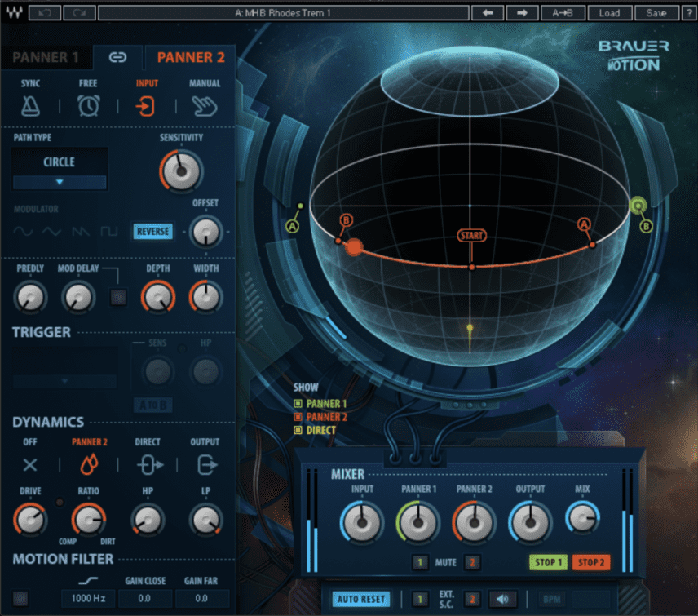Click the Depth knob
This screenshot has height=616, width=698.
point(158,297)
